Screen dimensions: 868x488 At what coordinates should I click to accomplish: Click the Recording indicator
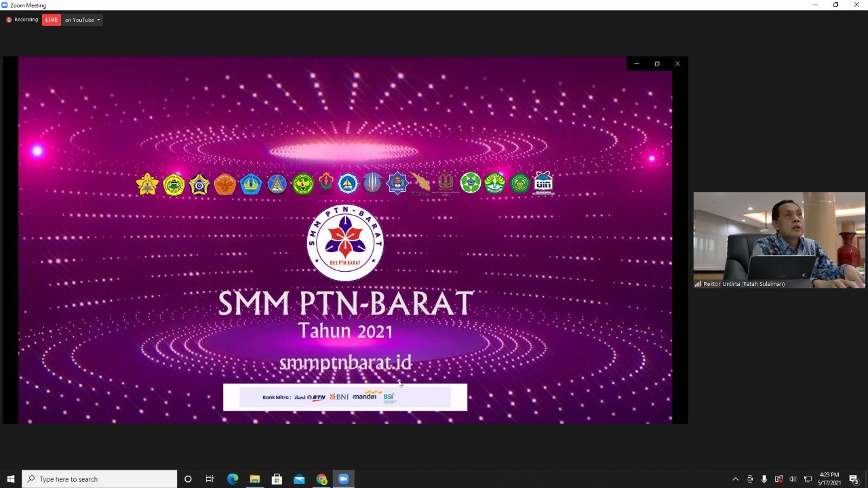pos(22,20)
